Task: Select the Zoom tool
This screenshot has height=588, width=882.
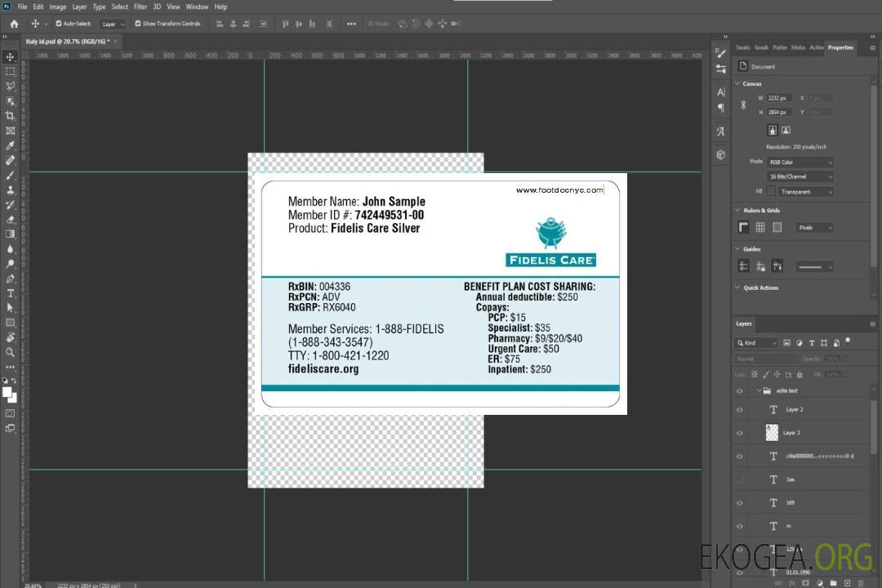Action: (x=10, y=352)
